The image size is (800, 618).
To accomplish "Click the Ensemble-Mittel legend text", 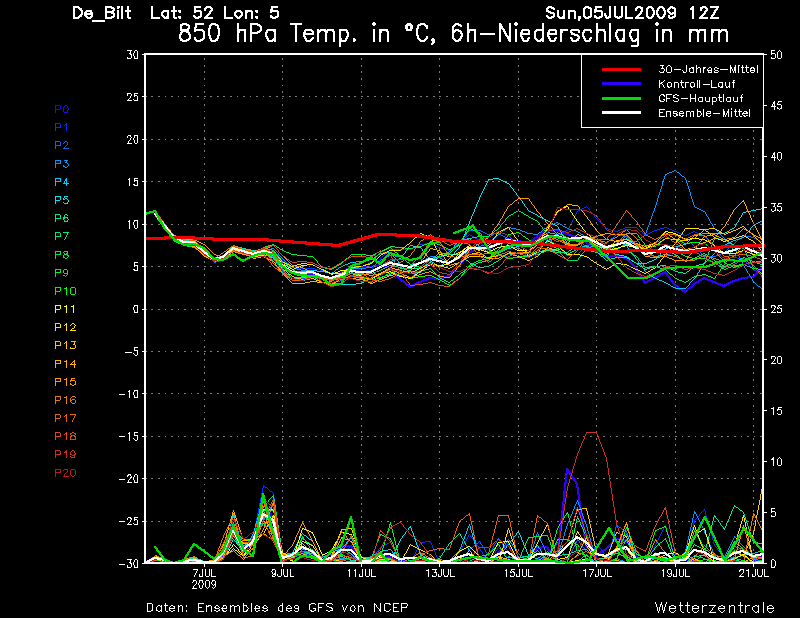I will 704,113.
